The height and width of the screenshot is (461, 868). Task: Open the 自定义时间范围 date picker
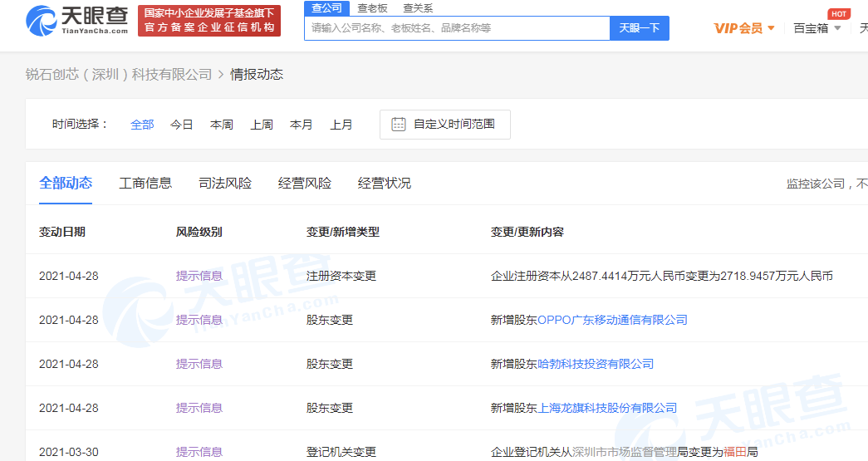445,125
